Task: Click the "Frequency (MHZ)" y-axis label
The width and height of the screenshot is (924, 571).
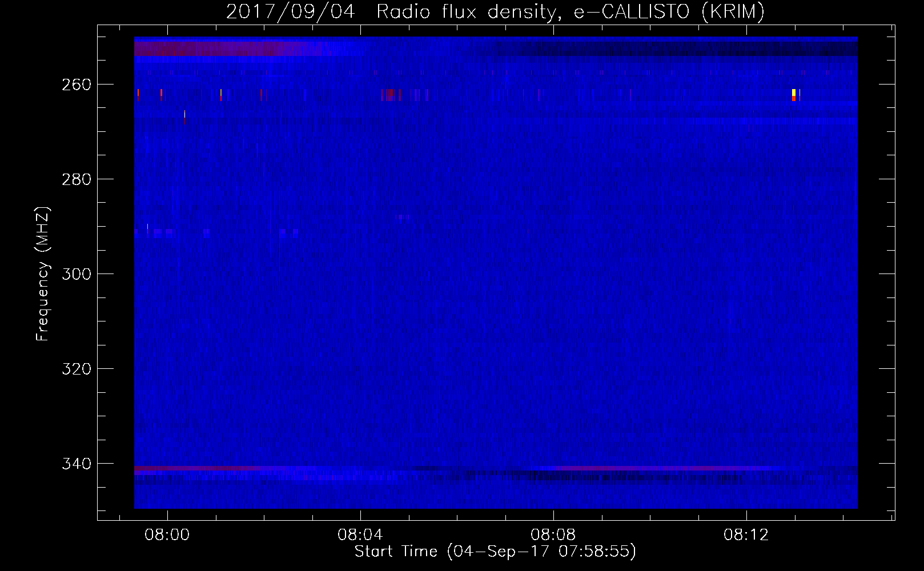Action: 43,274
